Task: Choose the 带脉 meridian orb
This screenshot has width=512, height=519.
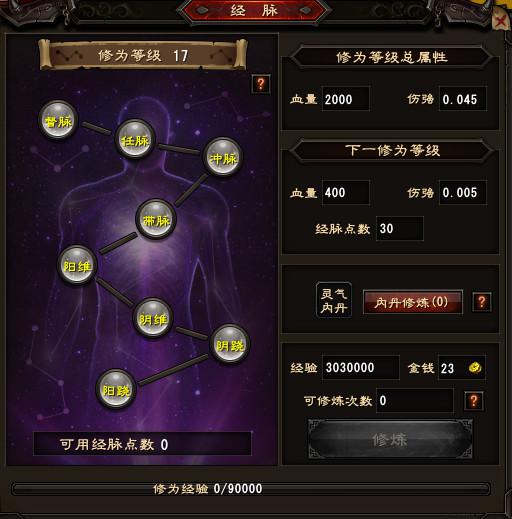Action: 156,219
